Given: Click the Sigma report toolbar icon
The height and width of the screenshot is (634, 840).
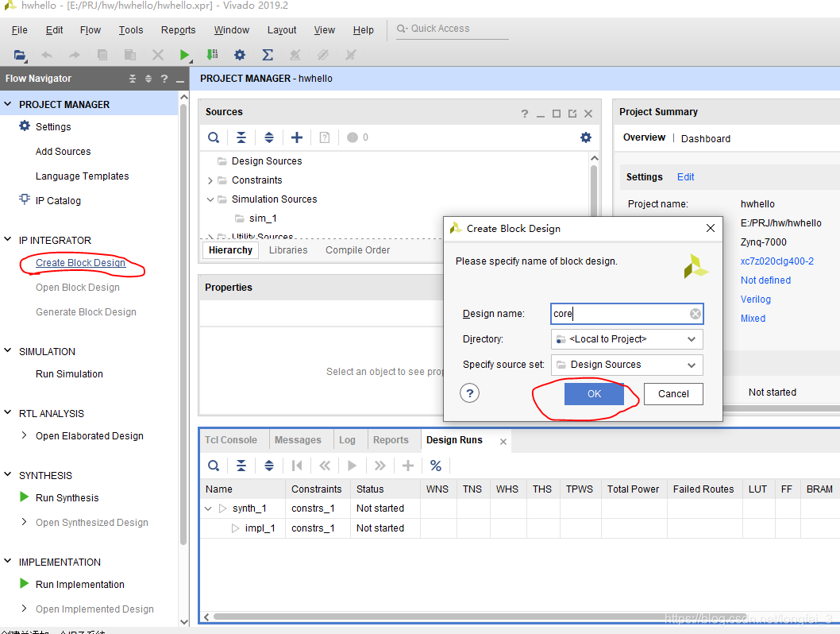Looking at the screenshot, I should [268, 55].
